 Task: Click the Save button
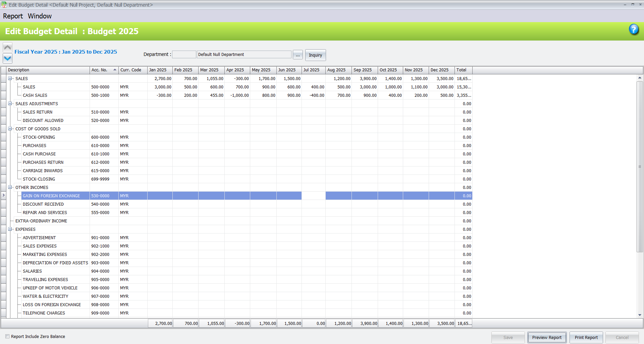coord(508,337)
